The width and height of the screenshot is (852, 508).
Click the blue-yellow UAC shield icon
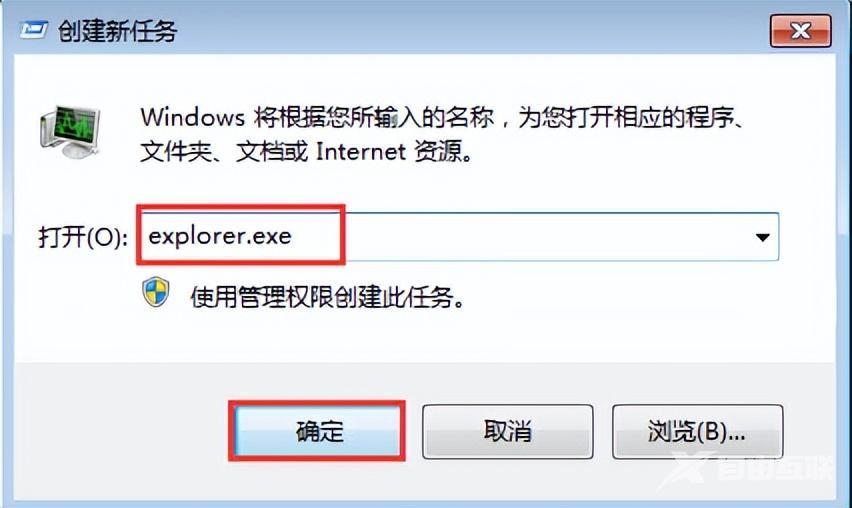[x=156, y=292]
